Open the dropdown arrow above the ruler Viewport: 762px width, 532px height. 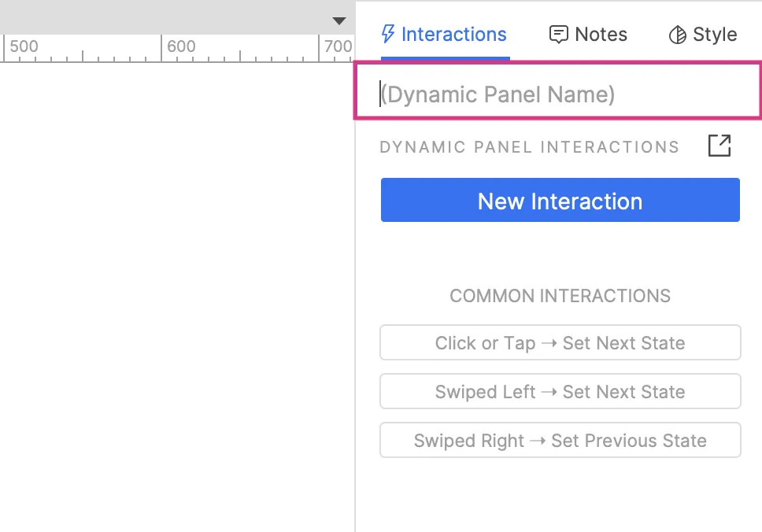point(339,20)
